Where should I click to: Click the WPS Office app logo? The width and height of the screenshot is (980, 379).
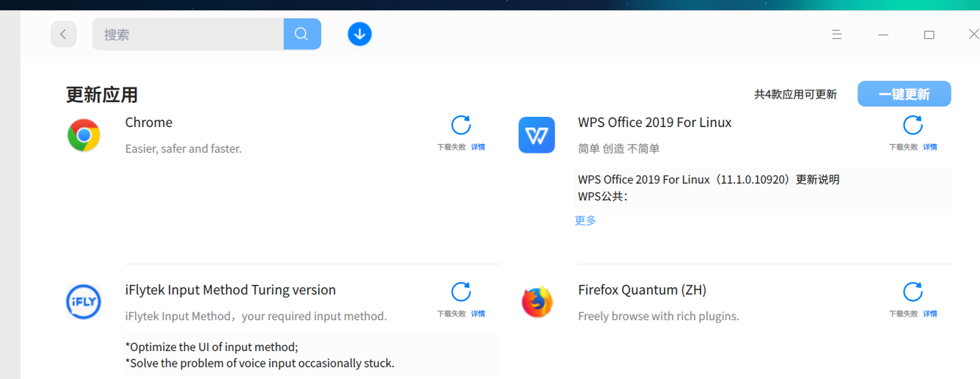coord(536,135)
